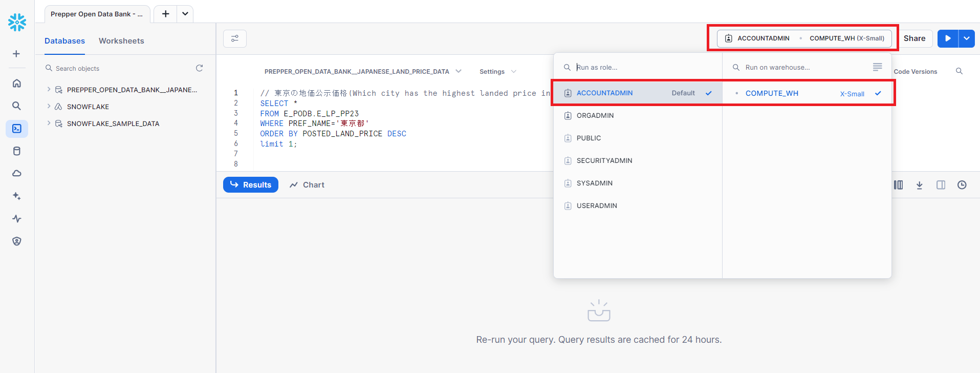Open the Admin shield icon
The image size is (980, 373).
click(17, 241)
